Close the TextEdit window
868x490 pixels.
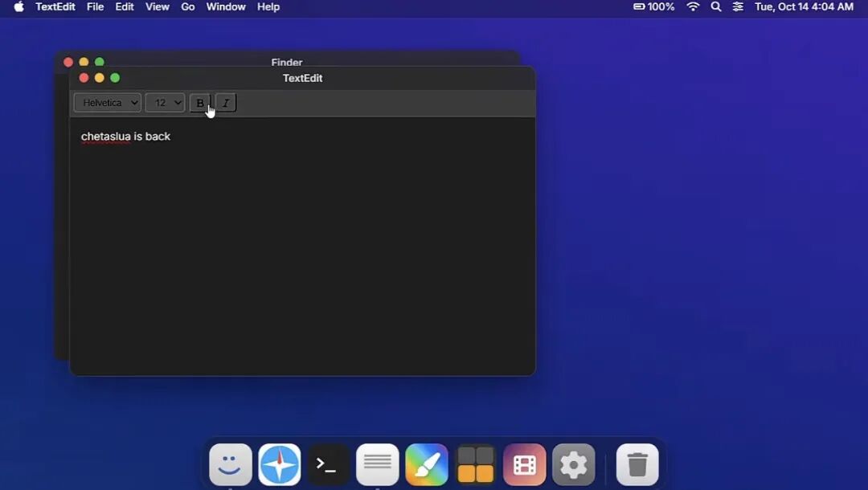coord(84,78)
